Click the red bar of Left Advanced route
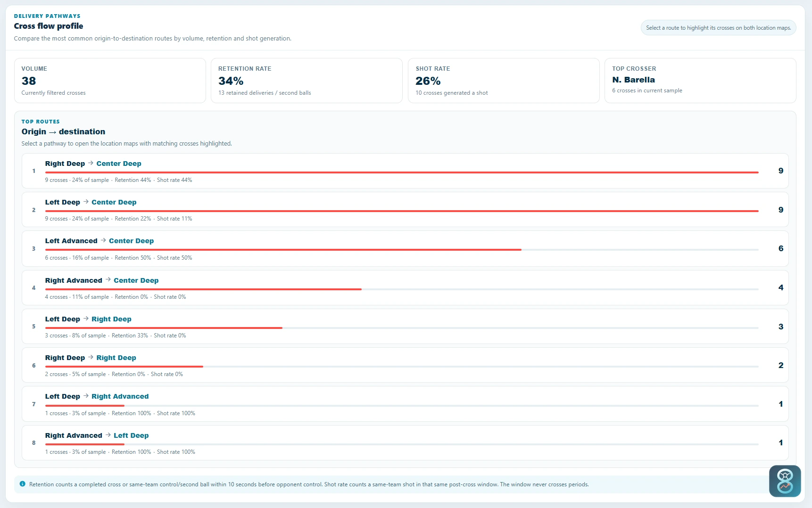Image resolution: width=812 pixels, height=508 pixels. point(283,250)
